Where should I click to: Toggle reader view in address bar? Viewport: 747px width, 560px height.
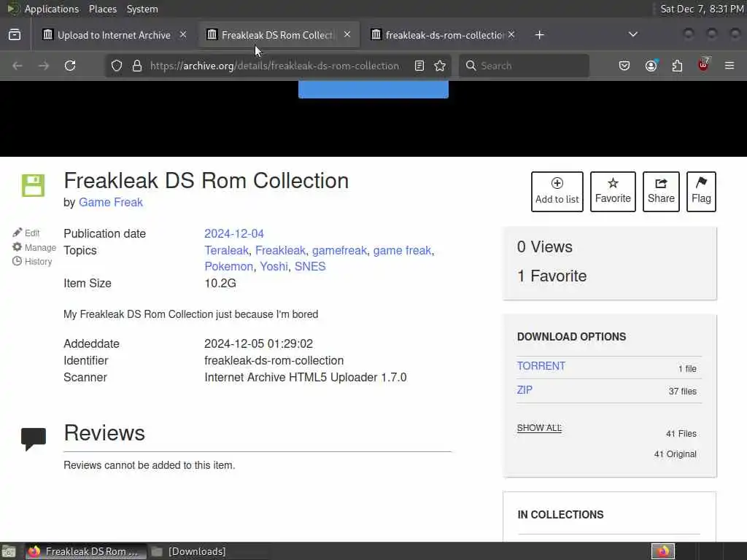tap(419, 66)
